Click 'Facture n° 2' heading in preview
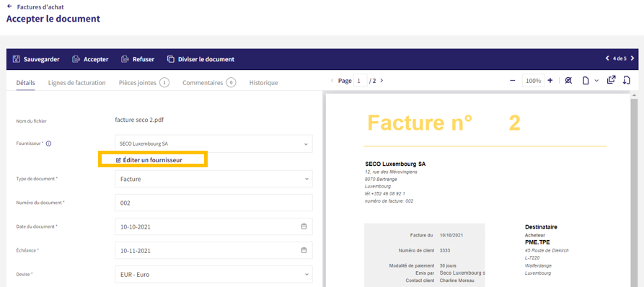The image size is (644, 287). point(444,123)
